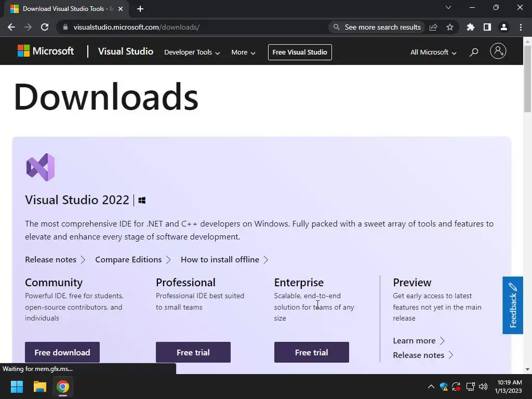This screenshot has width=532, height=399.
Task: Click the Downloads page title
Action: point(106,97)
